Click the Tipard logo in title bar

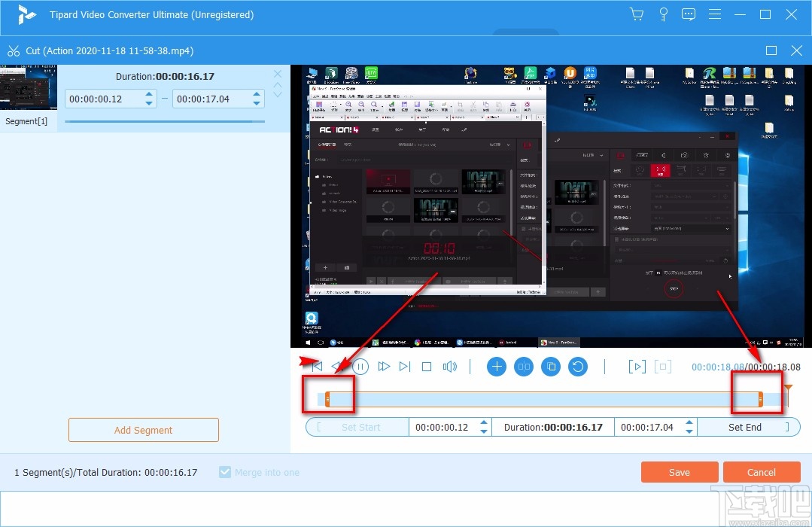coord(26,14)
